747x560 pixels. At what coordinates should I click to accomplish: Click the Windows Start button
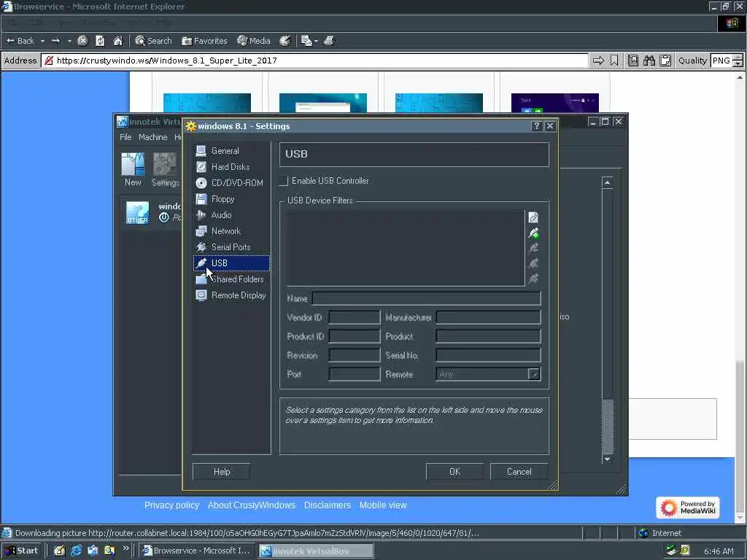[21, 551]
